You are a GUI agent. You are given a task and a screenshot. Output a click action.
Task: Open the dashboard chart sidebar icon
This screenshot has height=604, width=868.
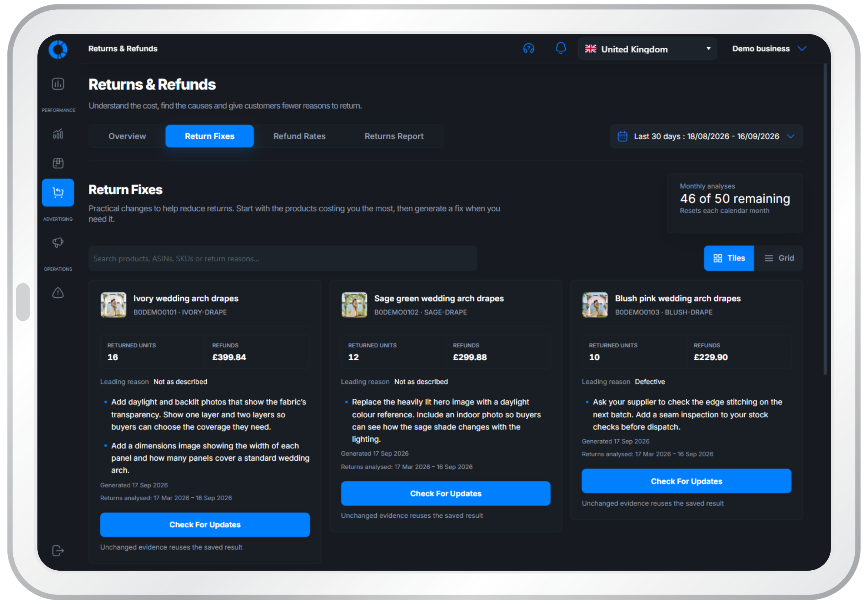pos(58,84)
